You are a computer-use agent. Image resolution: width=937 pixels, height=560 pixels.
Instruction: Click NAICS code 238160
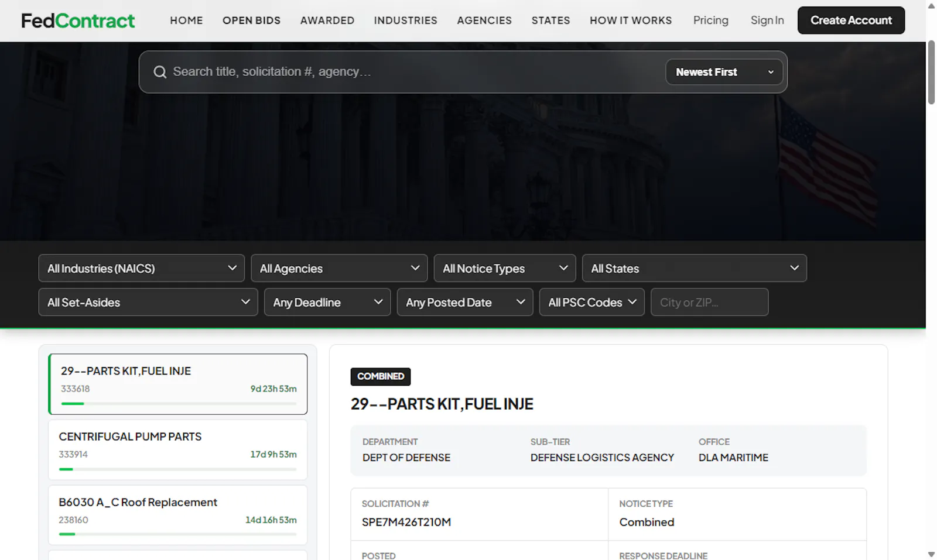click(73, 520)
